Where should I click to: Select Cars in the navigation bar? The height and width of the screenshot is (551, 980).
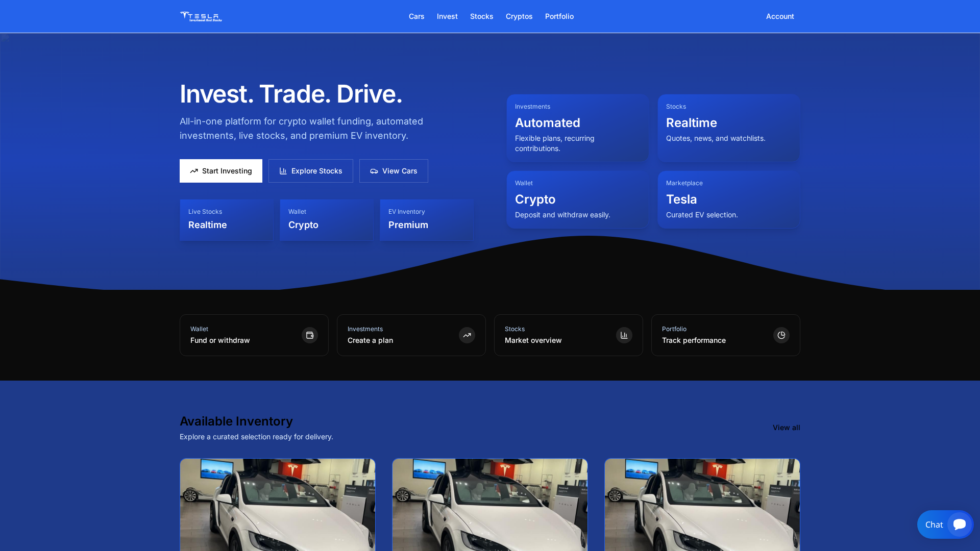(416, 16)
